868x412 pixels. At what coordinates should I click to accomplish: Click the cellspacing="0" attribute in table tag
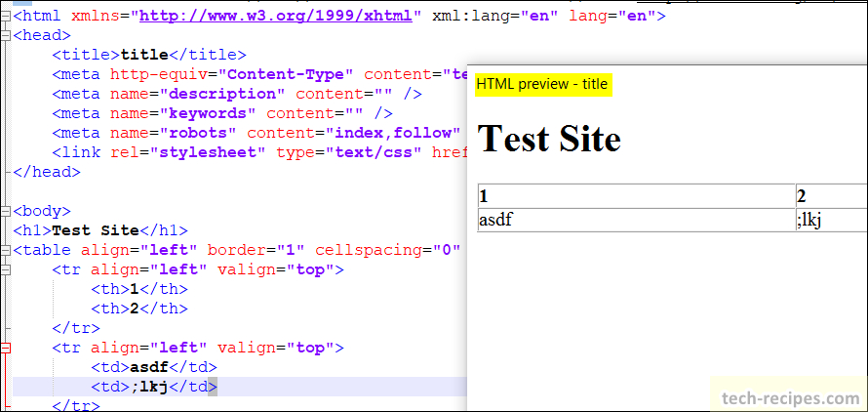(x=387, y=250)
